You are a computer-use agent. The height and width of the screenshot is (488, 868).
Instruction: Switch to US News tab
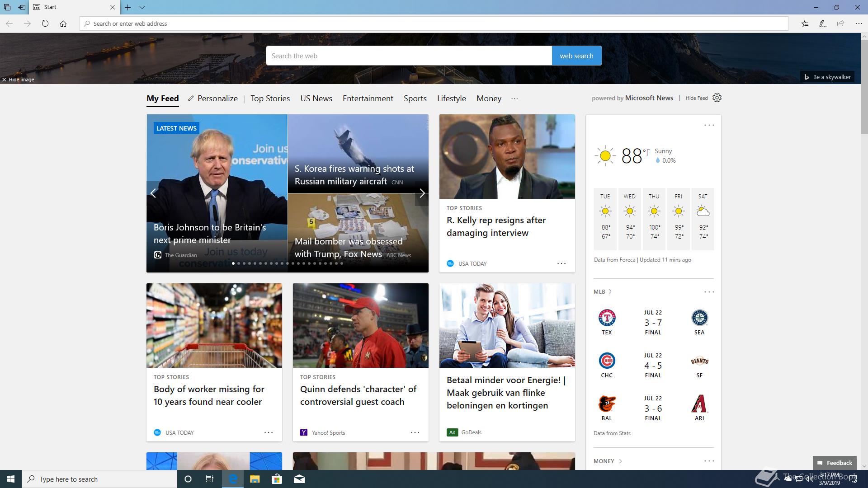[x=316, y=99]
